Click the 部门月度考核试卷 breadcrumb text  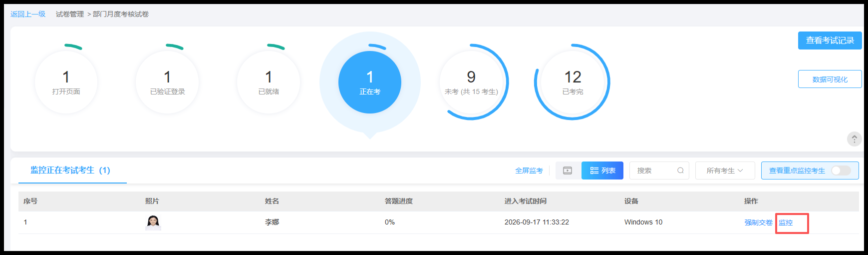(121, 14)
